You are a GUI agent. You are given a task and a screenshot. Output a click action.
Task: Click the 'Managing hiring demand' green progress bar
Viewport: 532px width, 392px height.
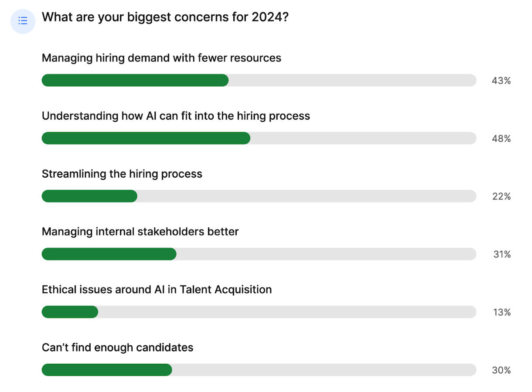135,81
